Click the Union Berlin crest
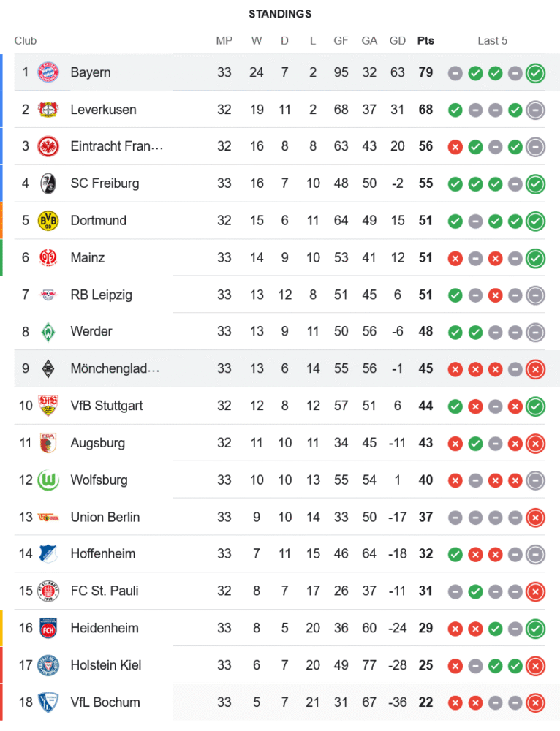Screen dimensions: 560x731 point(48,517)
